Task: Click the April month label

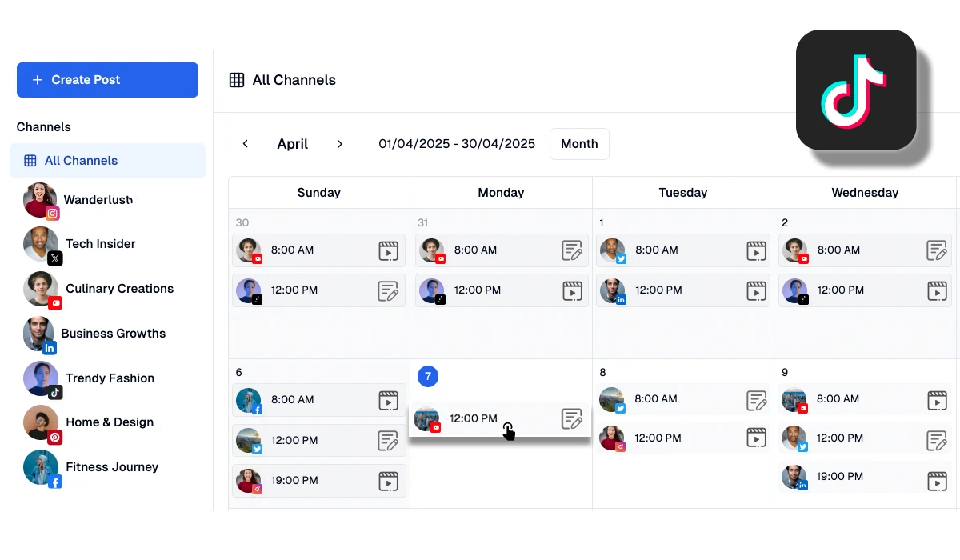Action: tap(293, 144)
